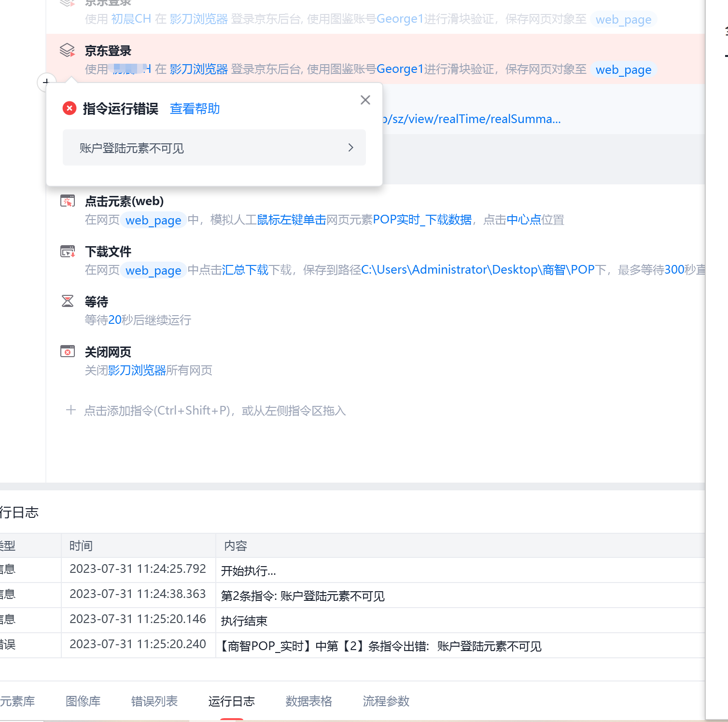Screen dimensions: 728x722
Task: Click the 20 seconds wait value
Action: point(115,320)
